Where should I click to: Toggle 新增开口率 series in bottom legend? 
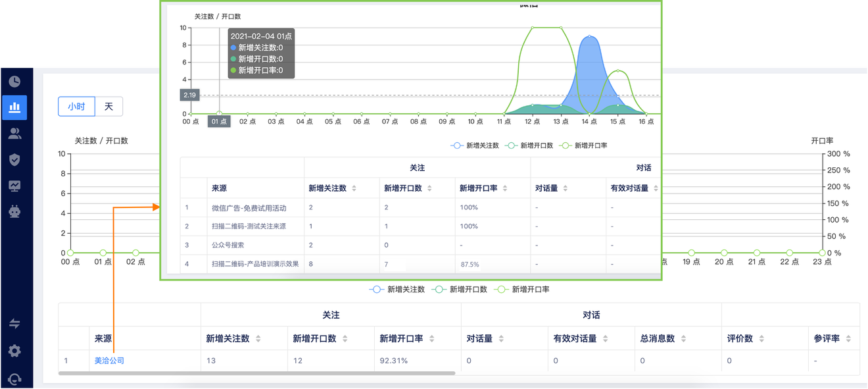point(523,289)
